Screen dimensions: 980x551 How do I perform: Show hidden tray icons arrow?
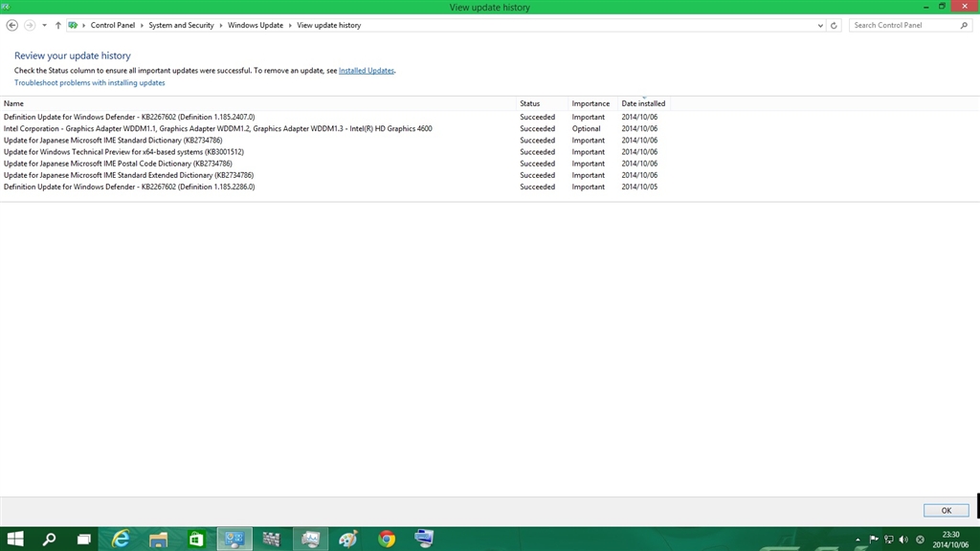click(x=857, y=540)
